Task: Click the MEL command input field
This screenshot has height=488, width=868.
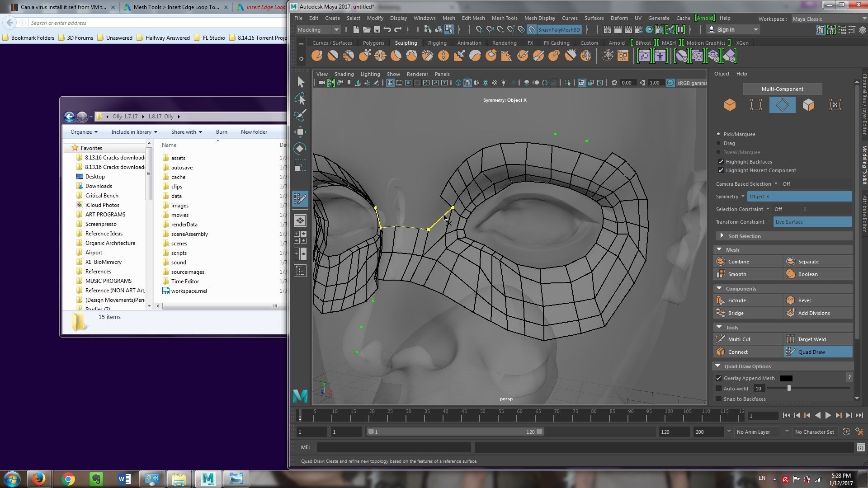Action: point(394,447)
